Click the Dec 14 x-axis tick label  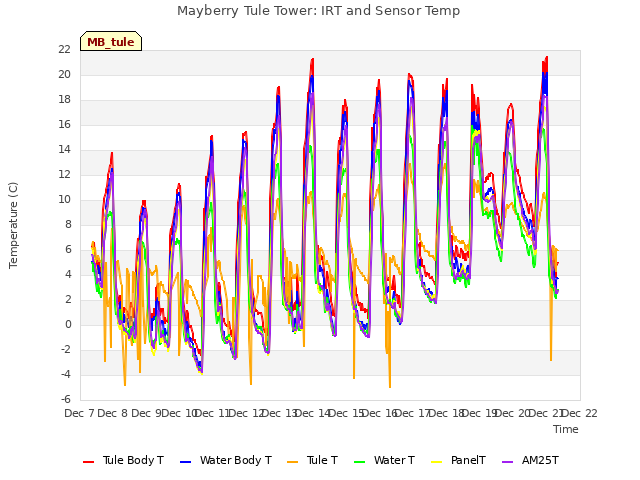[313, 413]
